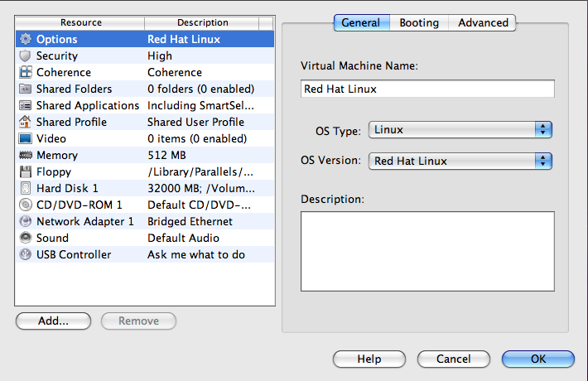Click the Shared Profile house icon
This screenshot has height=381, width=588.
(x=25, y=122)
